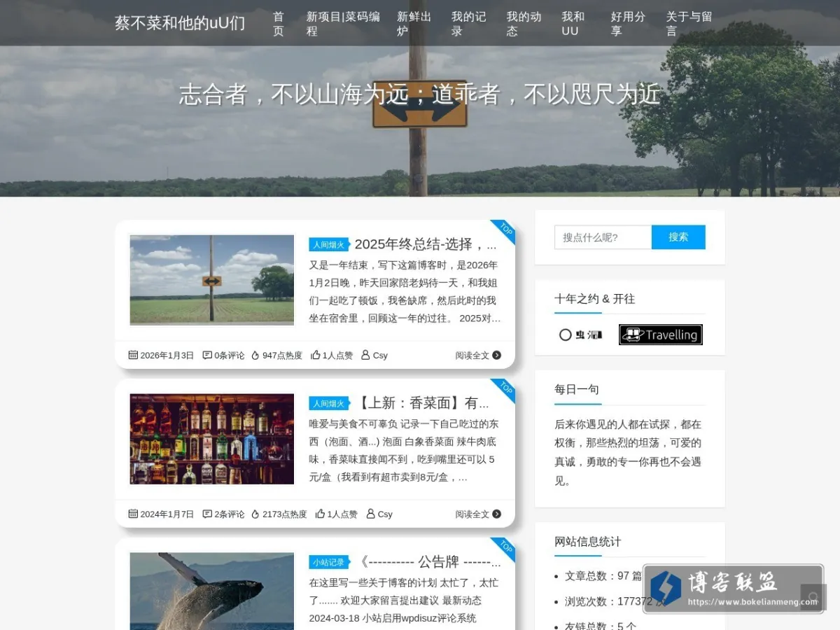This screenshot has width=840, height=630.
Task: Click thumbs-up icon on 2025年终总结 post
Action: (x=316, y=355)
